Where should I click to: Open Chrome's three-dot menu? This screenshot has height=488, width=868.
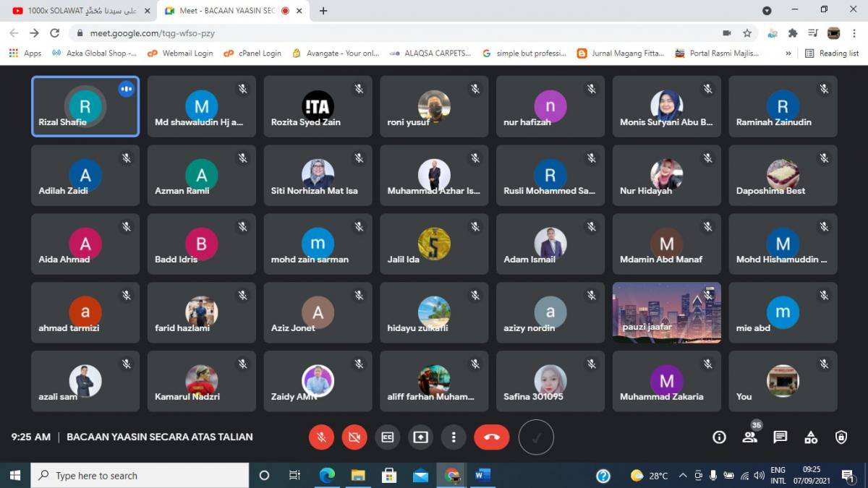854,33
